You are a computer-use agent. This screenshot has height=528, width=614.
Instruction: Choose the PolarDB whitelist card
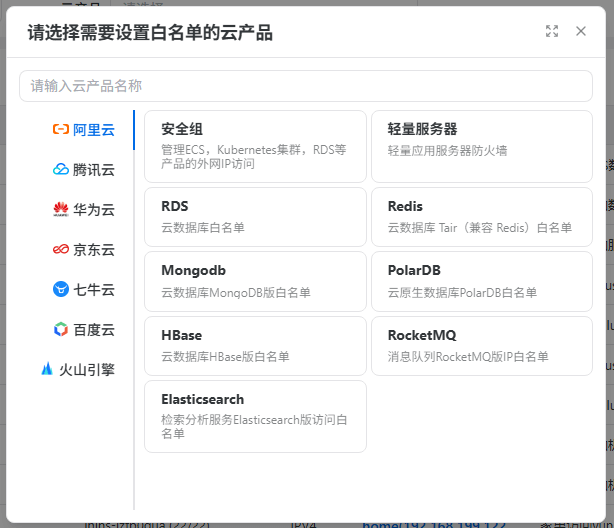tap(481, 280)
